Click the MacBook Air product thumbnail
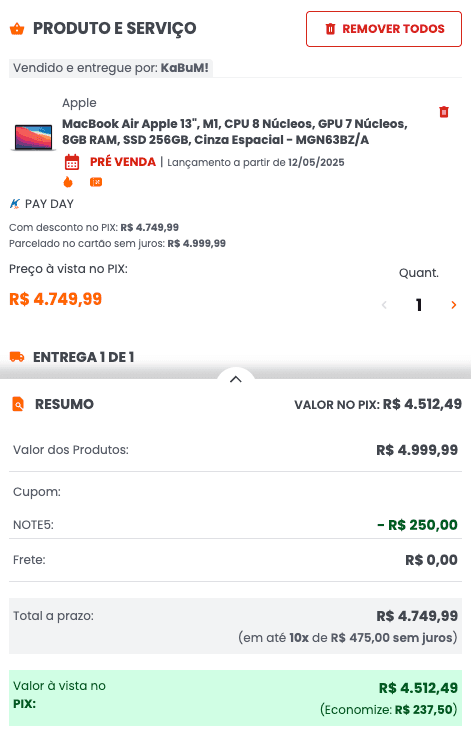Viewport: 471px width, 735px height. coord(33,137)
